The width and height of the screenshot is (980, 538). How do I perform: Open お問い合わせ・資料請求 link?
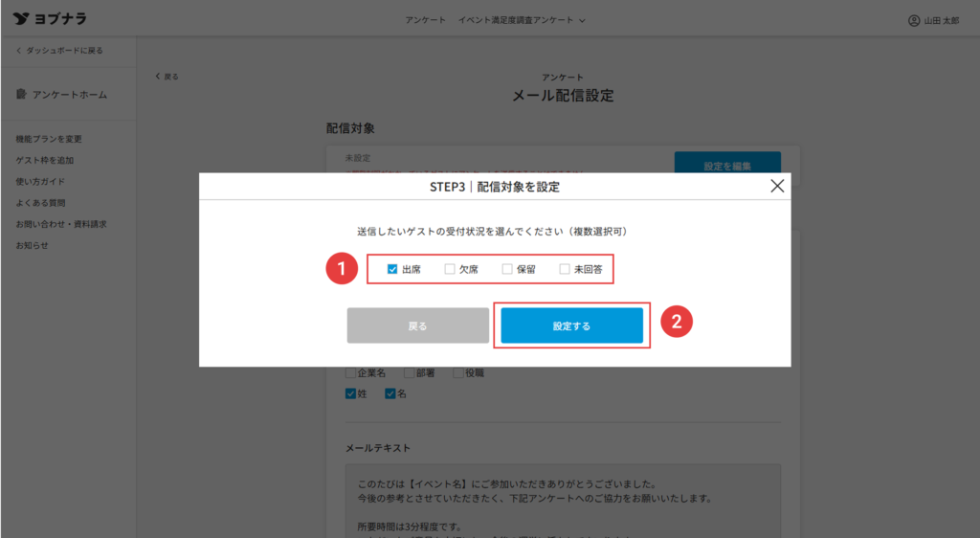(60, 224)
